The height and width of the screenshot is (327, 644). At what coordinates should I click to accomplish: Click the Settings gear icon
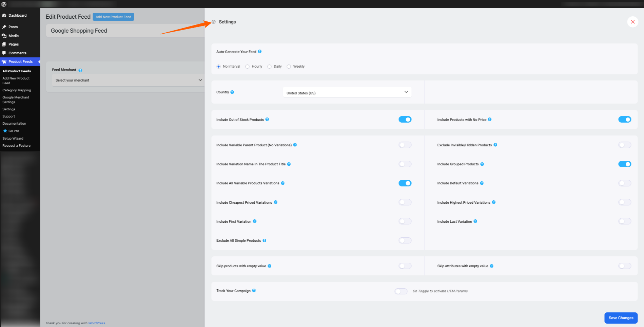point(214,22)
